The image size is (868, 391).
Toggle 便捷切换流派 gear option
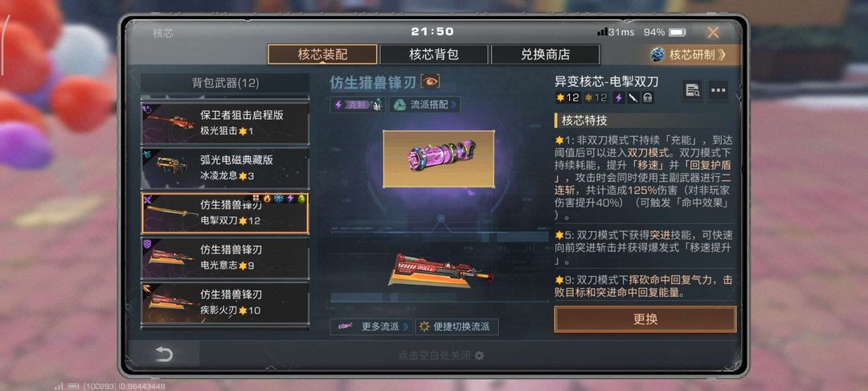point(457,327)
